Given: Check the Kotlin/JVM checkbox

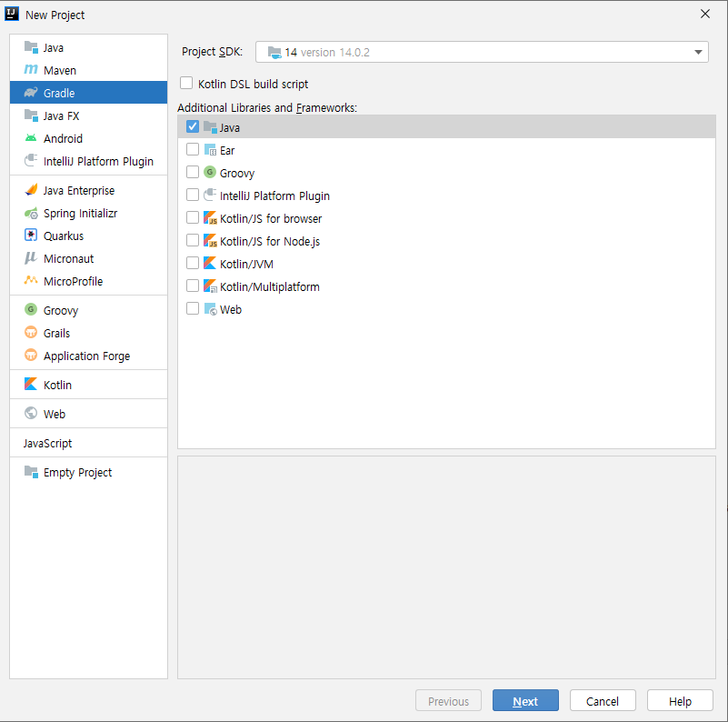Looking at the screenshot, I should (x=193, y=263).
